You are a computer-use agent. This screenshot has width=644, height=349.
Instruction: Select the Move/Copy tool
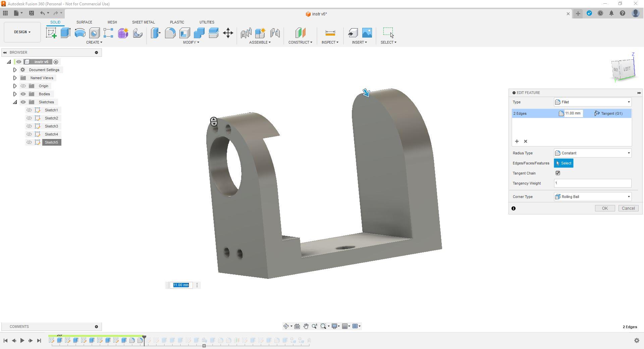(x=228, y=33)
